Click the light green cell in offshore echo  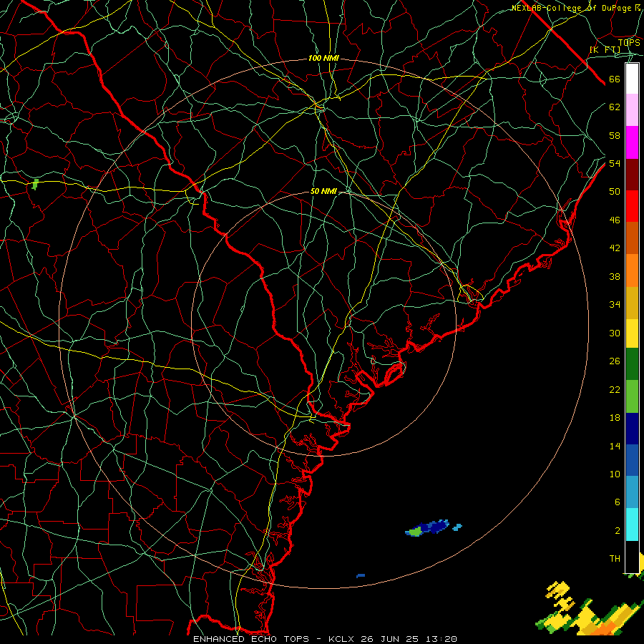tap(415, 532)
